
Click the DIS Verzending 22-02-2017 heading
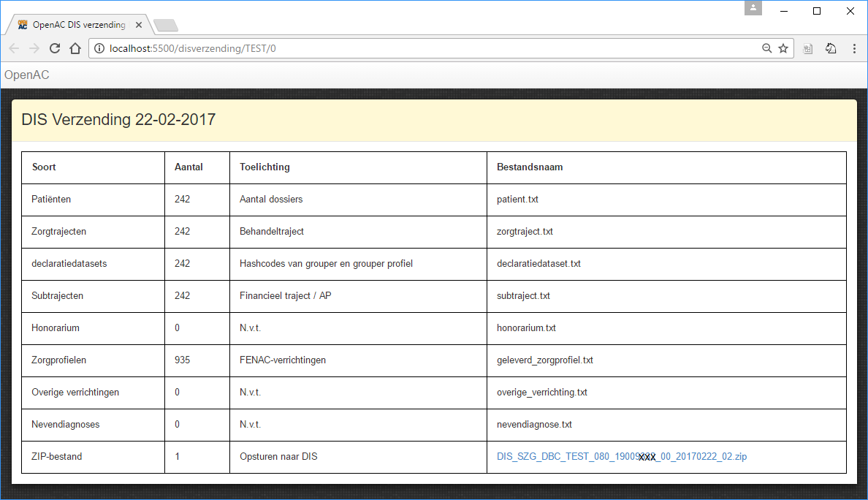click(x=118, y=120)
